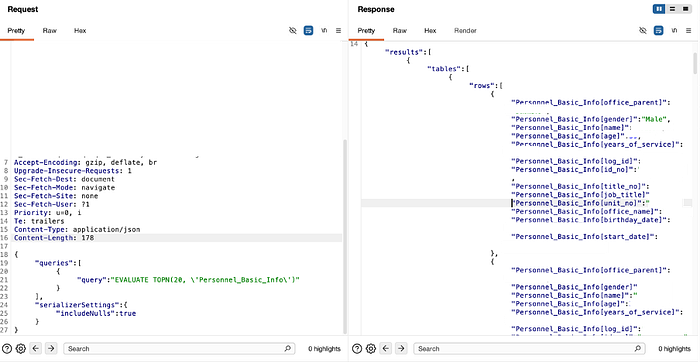Open the Request panel hamburger options menu

click(x=338, y=30)
